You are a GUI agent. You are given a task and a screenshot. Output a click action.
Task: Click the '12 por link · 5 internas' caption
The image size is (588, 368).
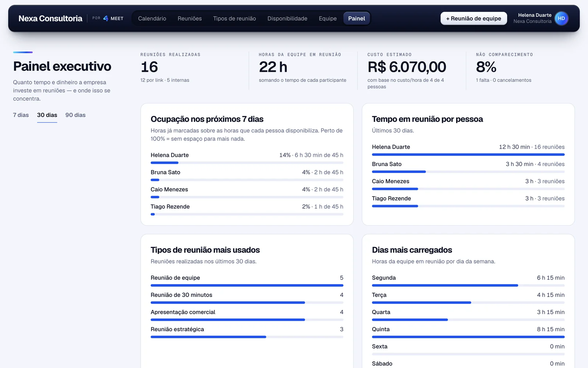[165, 80]
